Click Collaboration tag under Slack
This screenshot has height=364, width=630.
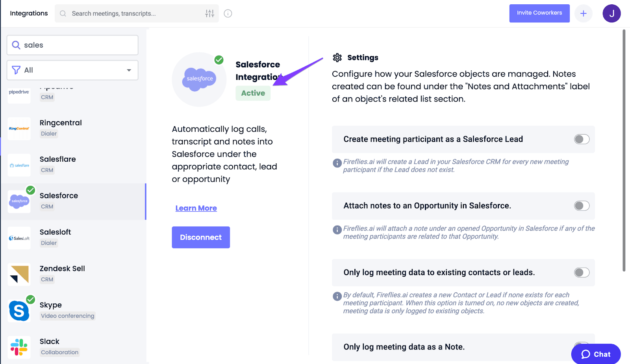[60, 353]
